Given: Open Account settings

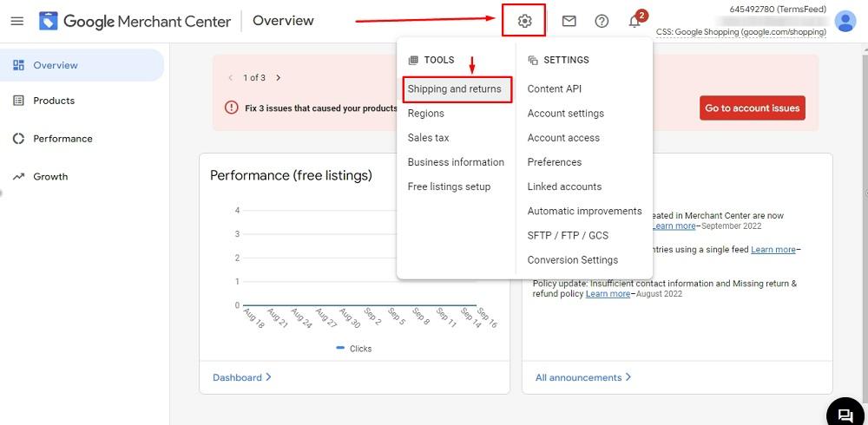Looking at the screenshot, I should tap(566, 114).
